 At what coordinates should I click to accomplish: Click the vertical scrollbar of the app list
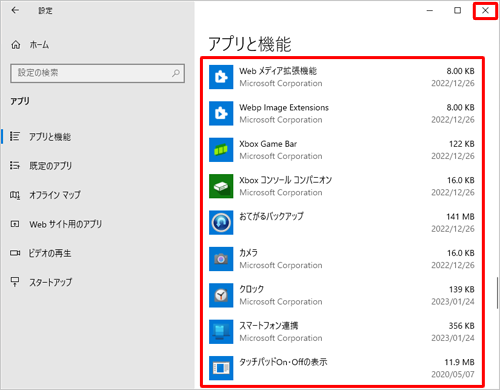pyautogui.click(x=497, y=293)
